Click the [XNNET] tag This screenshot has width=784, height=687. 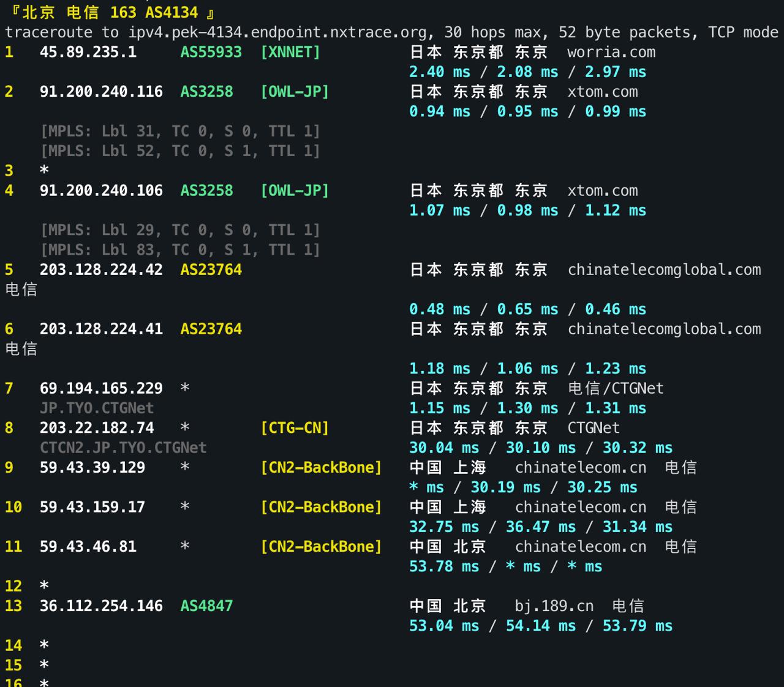click(x=290, y=52)
